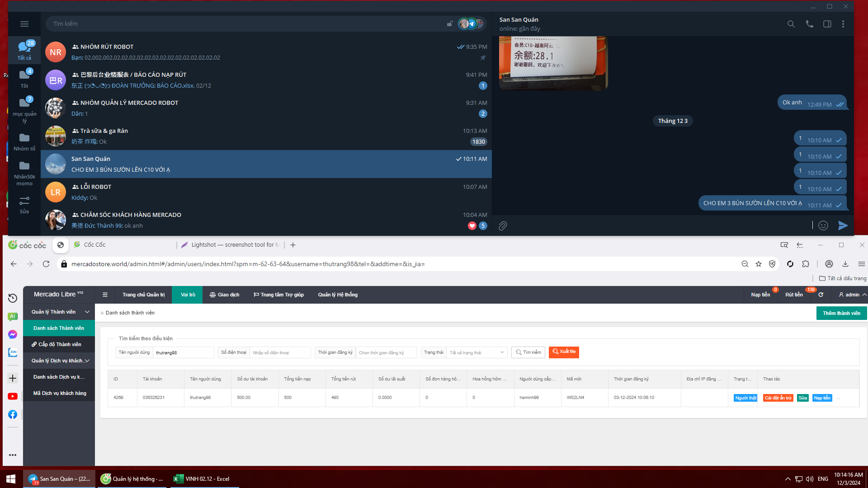
Task: Expand the admin account dropdown
Action: click(x=852, y=295)
